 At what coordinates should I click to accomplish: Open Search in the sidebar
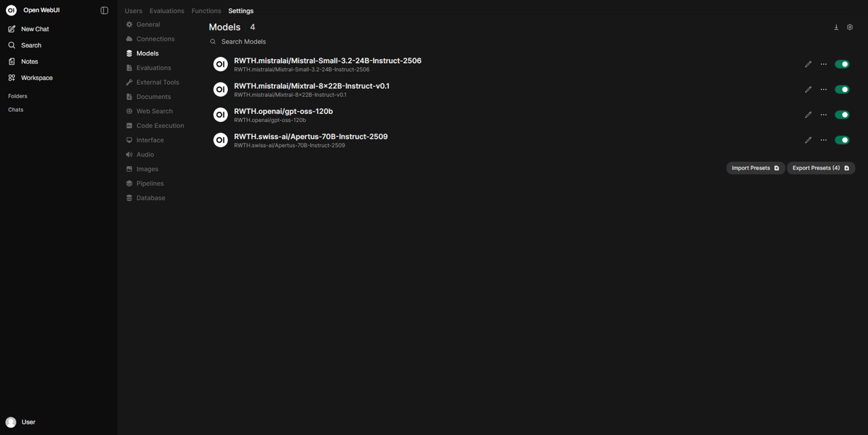coord(31,45)
